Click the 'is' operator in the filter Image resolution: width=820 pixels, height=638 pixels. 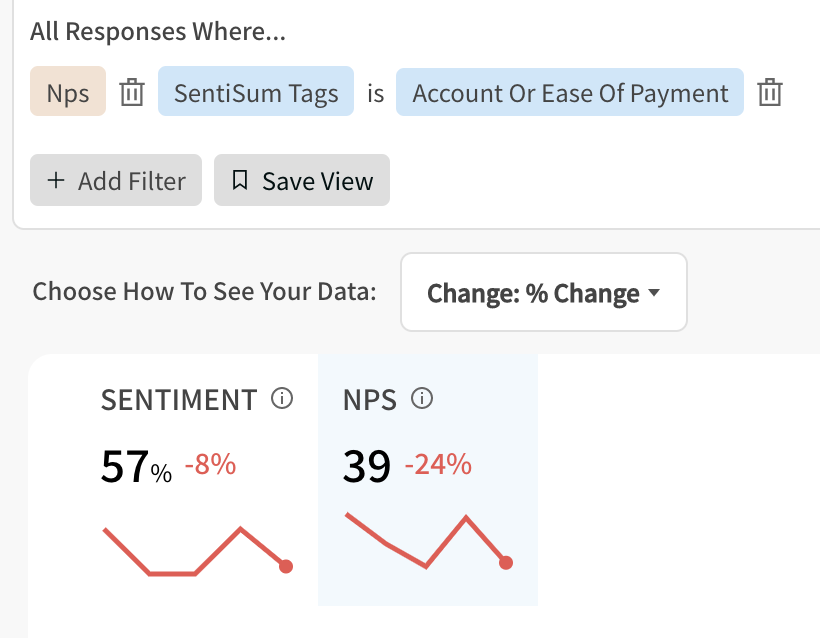pos(375,94)
